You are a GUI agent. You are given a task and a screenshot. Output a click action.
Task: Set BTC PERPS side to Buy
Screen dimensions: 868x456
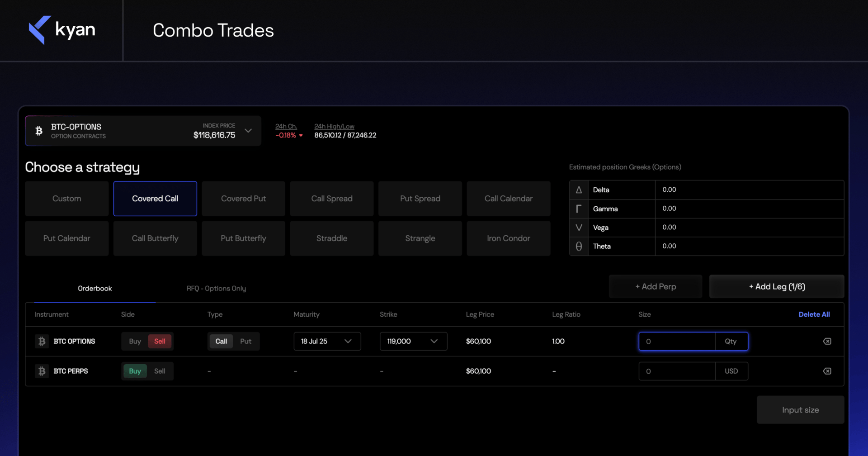click(x=135, y=371)
